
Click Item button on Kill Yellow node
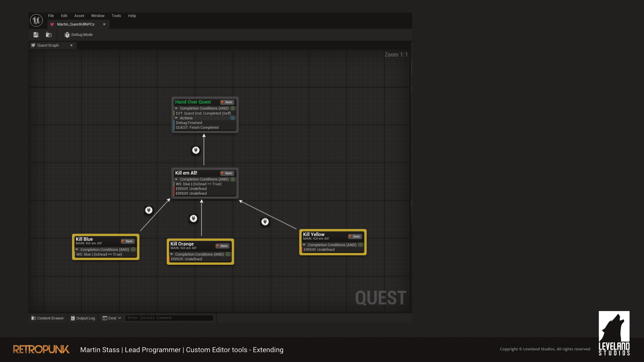pos(355,237)
